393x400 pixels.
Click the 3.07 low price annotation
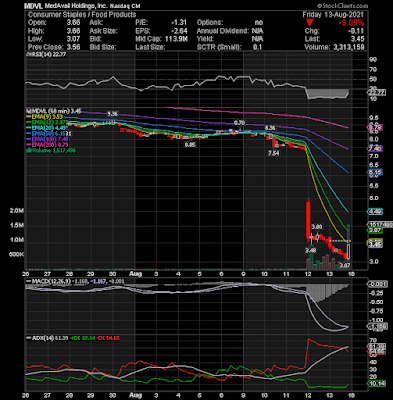pos(345,265)
